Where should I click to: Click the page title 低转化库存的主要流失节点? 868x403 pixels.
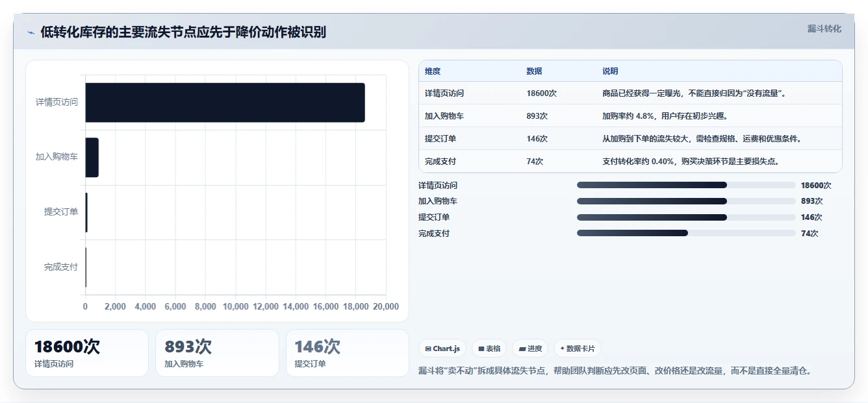[183, 32]
